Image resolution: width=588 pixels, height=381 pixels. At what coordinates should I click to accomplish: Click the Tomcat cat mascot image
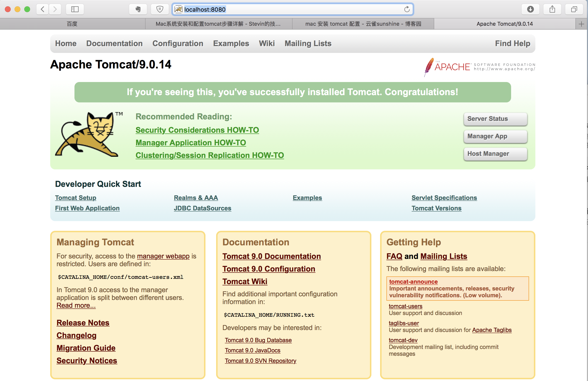point(89,134)
